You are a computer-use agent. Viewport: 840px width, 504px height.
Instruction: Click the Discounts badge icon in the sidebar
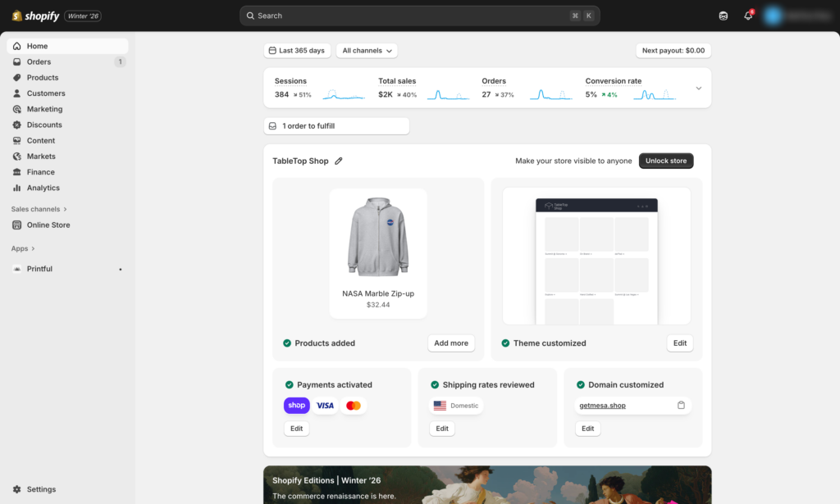(17, 125)
